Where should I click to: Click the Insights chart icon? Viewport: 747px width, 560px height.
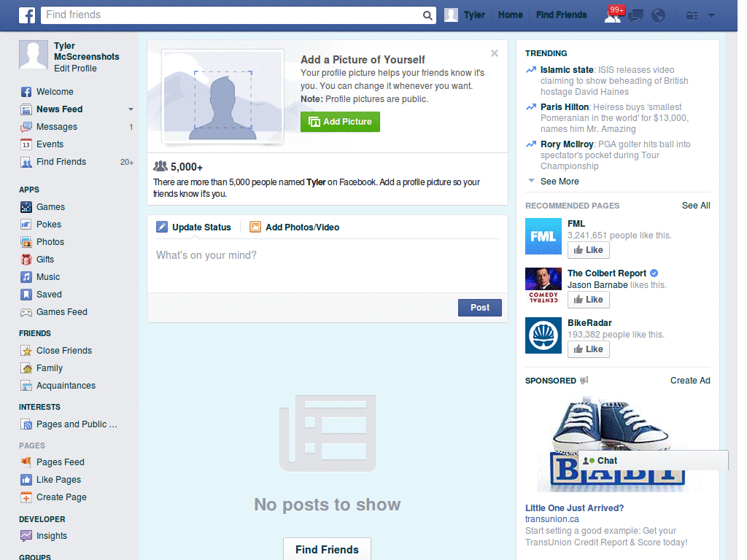[x=26, y=536]
